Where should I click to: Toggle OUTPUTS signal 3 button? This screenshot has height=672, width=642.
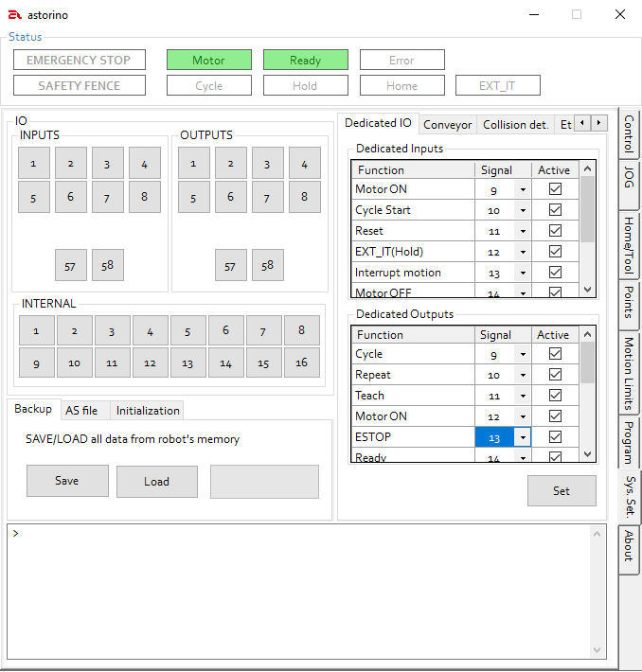(268, 163)
